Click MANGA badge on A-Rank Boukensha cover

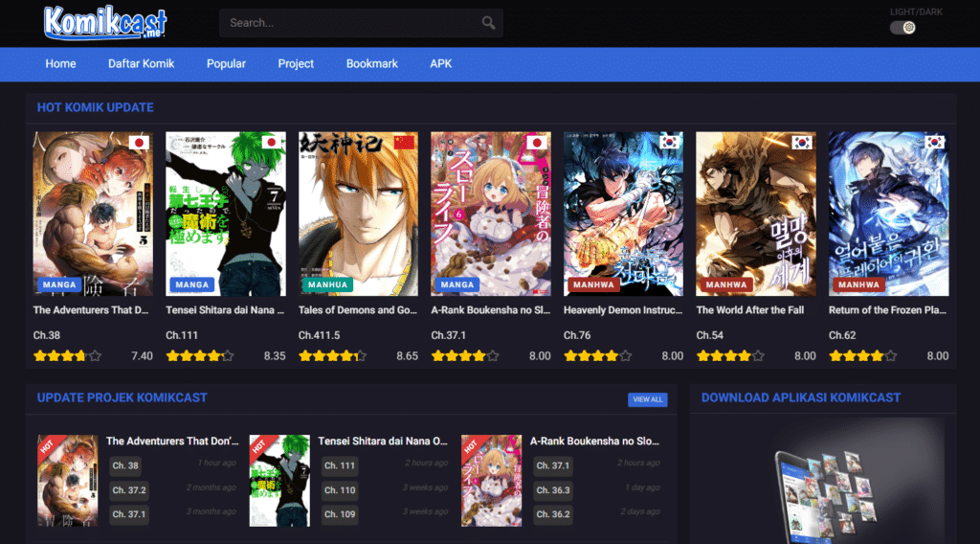457,284
